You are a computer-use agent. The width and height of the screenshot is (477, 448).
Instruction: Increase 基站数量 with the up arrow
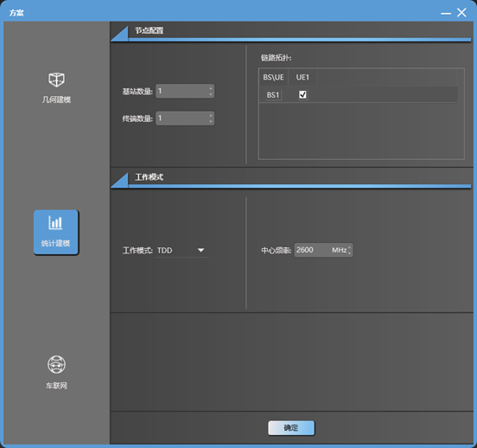[x=211, y=88]
